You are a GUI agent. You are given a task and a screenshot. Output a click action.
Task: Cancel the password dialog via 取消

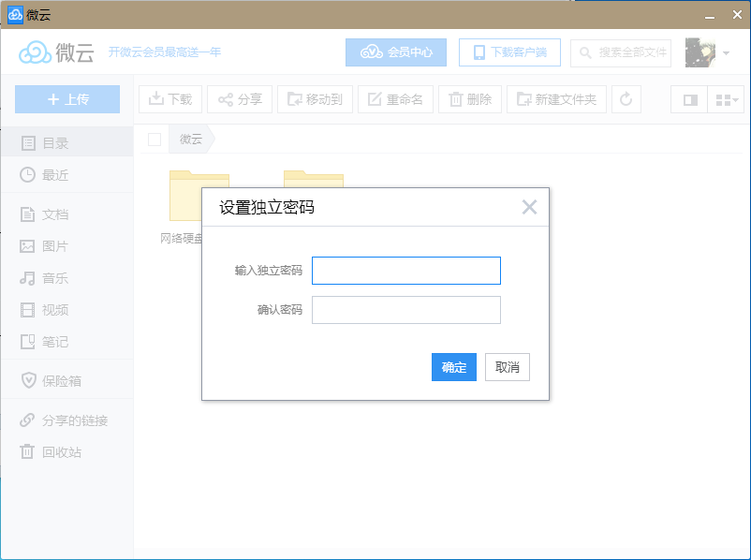[x=507, y=367]
